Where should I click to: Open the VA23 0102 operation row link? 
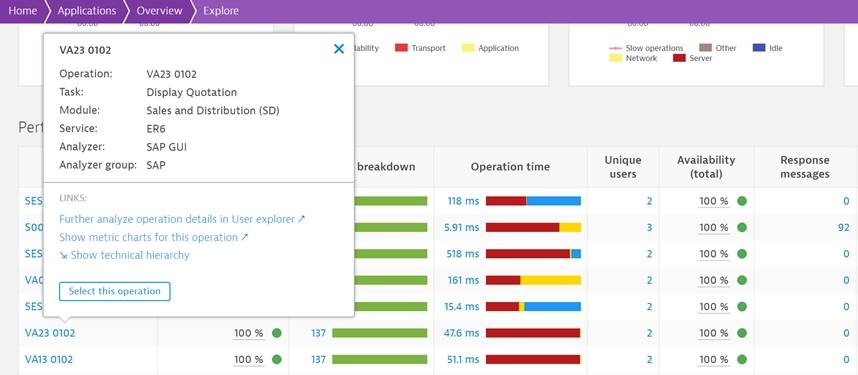pyautogui.click(x=50, y=333)
